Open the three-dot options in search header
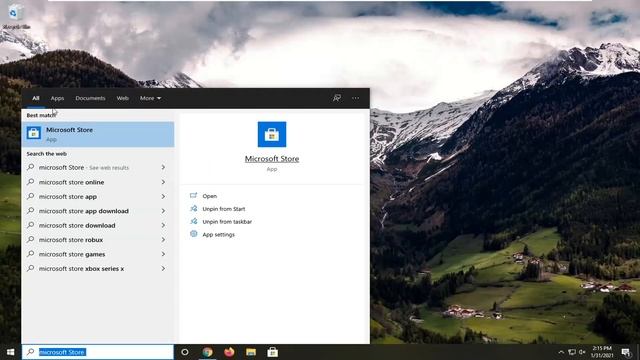Screen dimensions: 640x360 tap(356, 98)
